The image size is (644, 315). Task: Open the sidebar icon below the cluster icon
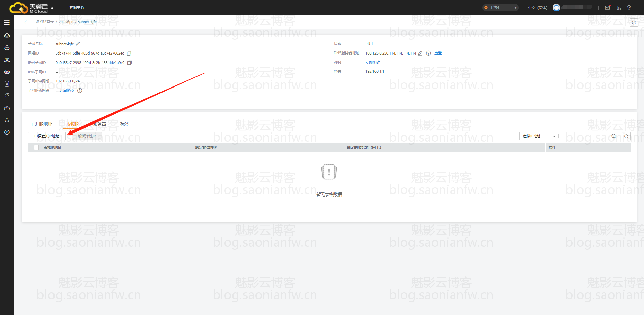pos(7,60)
